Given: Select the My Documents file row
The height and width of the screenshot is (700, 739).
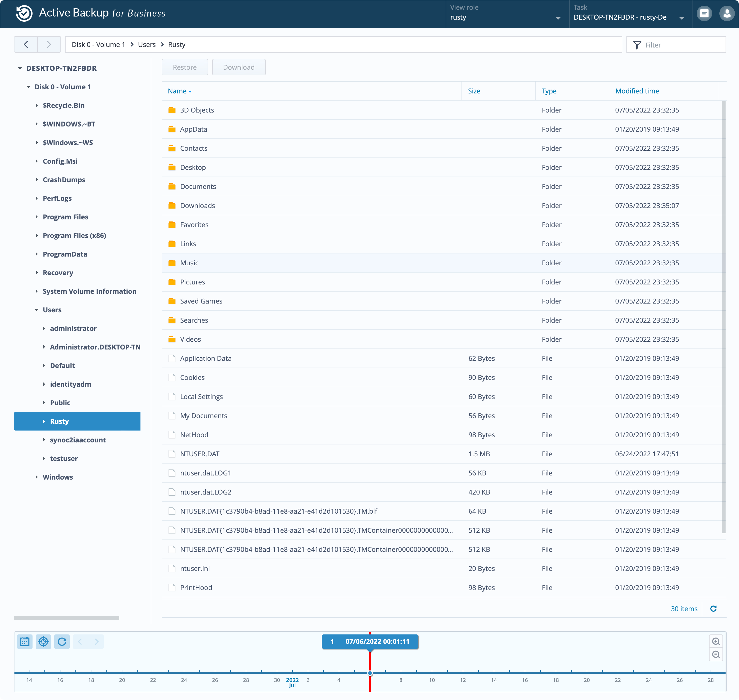Looking at the screenshot, I should [x=442, y=416].
